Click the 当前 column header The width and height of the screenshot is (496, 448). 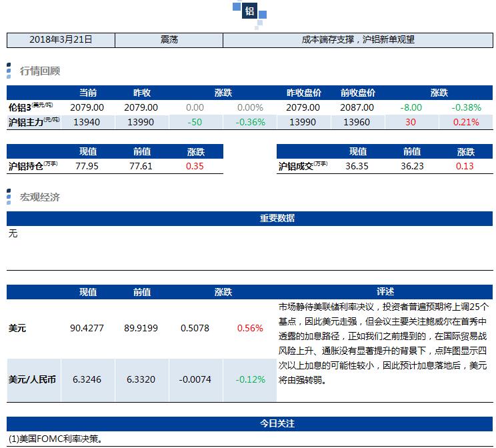click(x=87, y=93)
